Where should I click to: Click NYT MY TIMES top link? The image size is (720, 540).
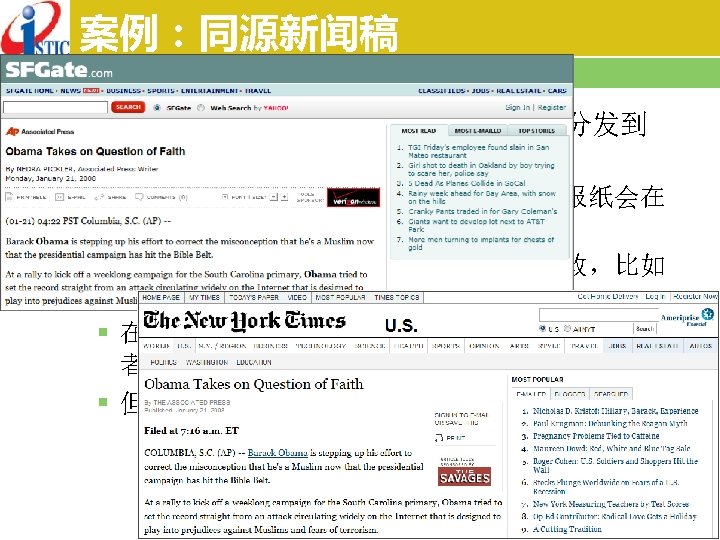tap(204, 298)
